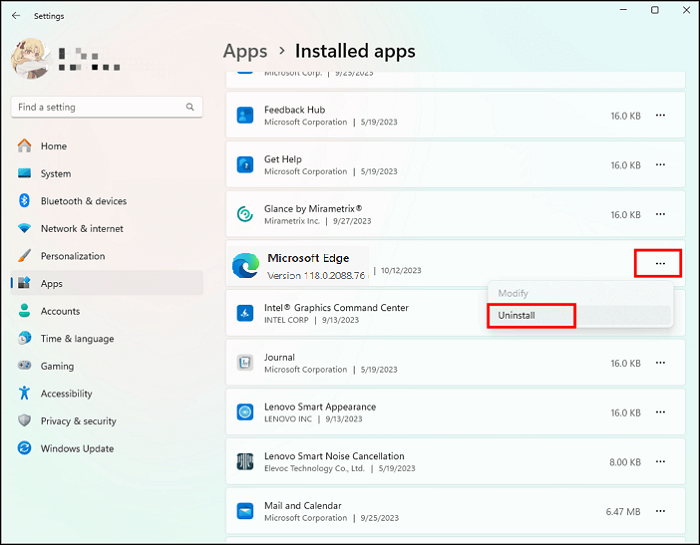The width and height of the screenshot is (700, 545).
Task: Go to Privacy & security settings
Action: [x=78, y=421]
